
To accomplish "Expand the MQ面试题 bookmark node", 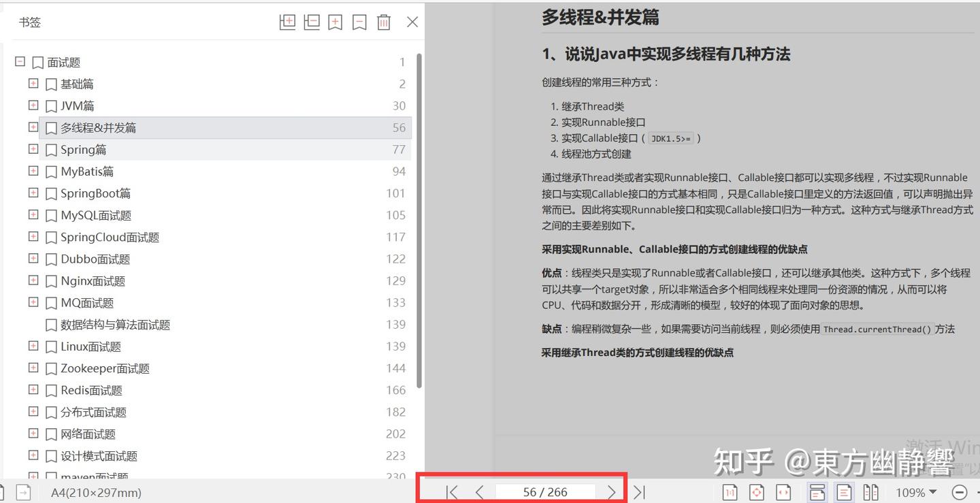I will 33,302.
